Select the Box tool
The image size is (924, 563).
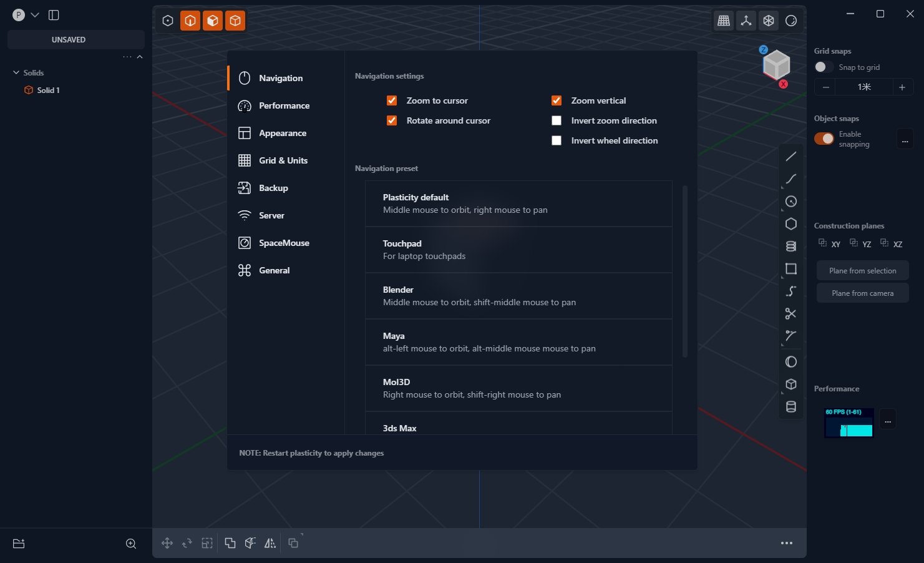(791, 384)
